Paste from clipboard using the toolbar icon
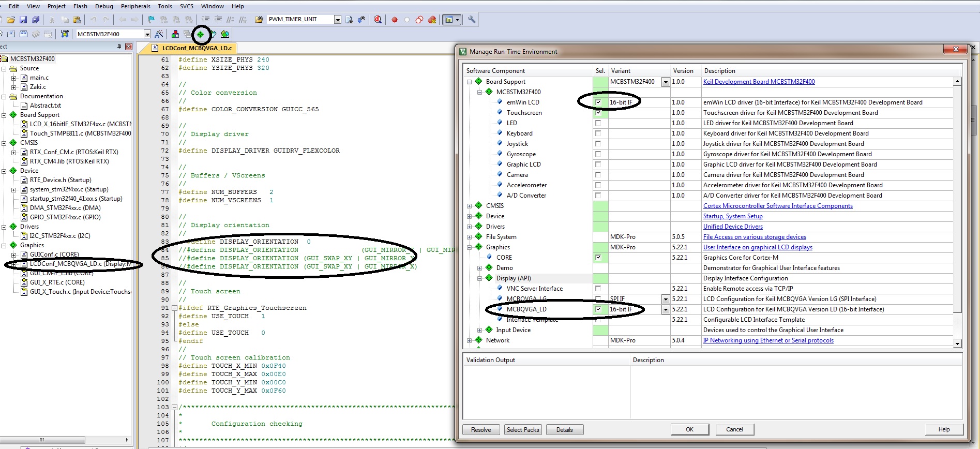 point(77,20)
